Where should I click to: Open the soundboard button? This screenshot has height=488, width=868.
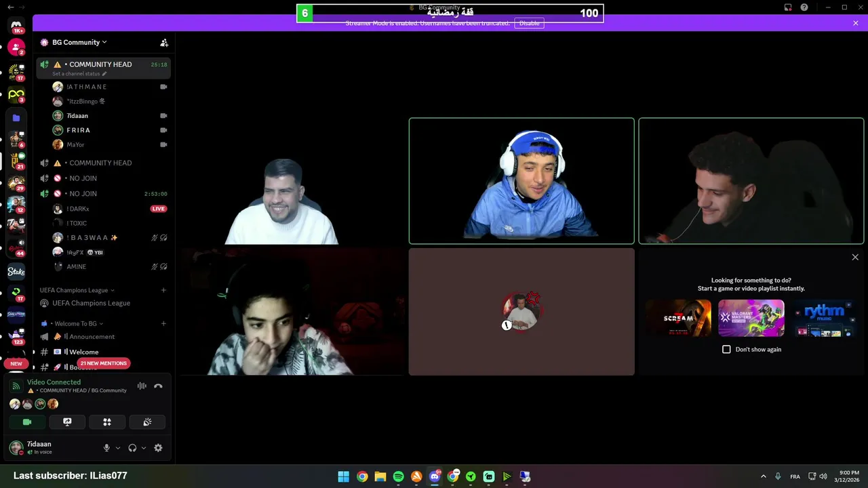(x=147, y=422)
